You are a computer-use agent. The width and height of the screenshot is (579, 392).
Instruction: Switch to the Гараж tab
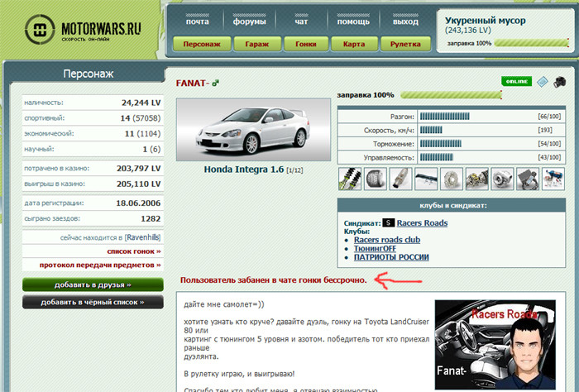pyautogui.click(x=257, y=44)
